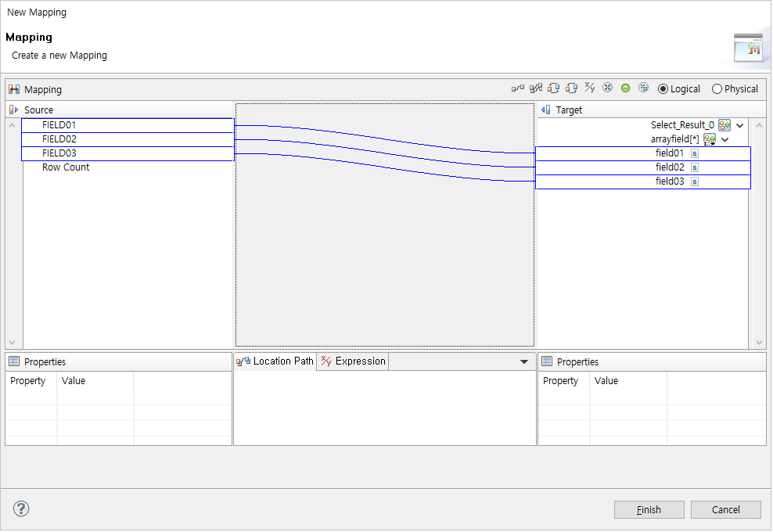This screenshot has width=773, height=532.
Task: Click the string type icon beside field01
Action: click(694, 153)
